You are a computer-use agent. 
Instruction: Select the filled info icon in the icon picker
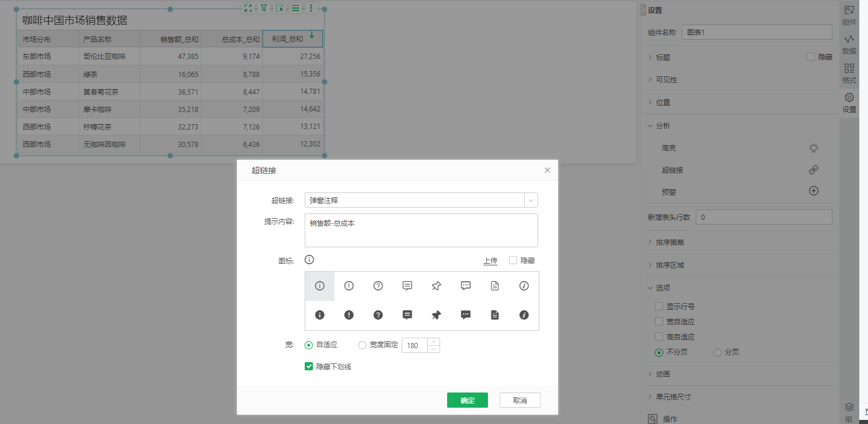320,315
